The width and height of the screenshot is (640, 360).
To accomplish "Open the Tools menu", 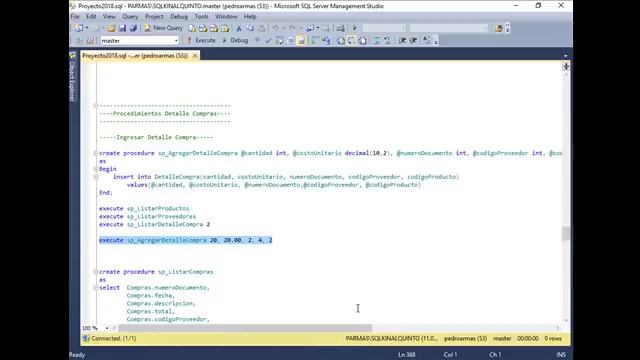I will click(x=201, y=17).
